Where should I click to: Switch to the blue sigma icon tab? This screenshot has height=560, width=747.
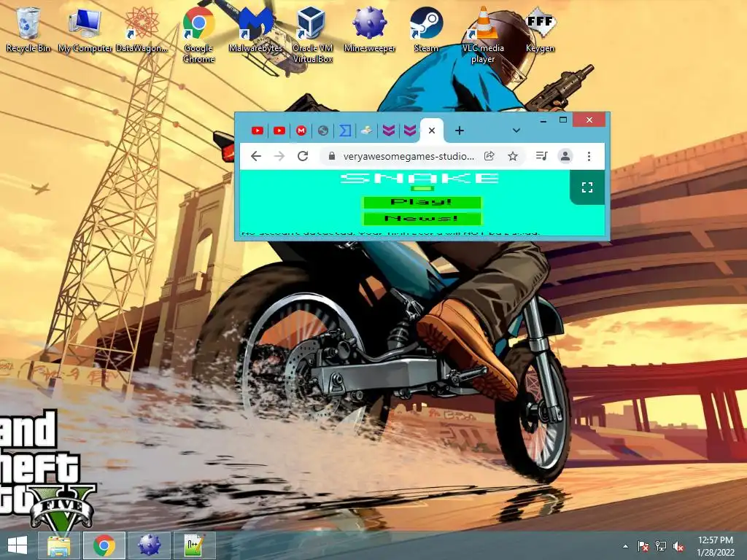point(345,131)
